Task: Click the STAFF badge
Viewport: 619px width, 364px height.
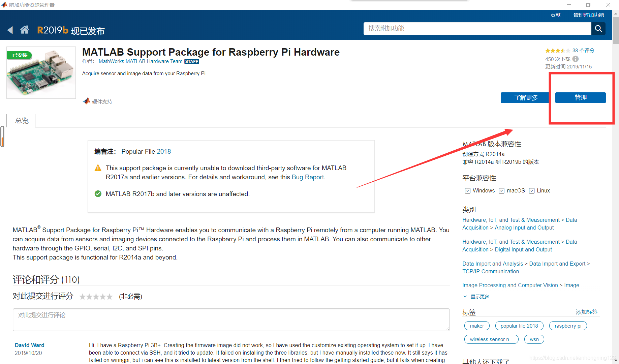Action: point(192,61)
